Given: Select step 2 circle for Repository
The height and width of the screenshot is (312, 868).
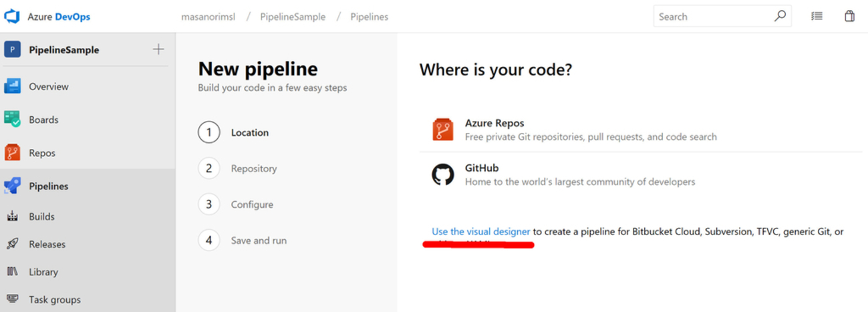Looking at the screenshot, I should click(x=208, y=168).
